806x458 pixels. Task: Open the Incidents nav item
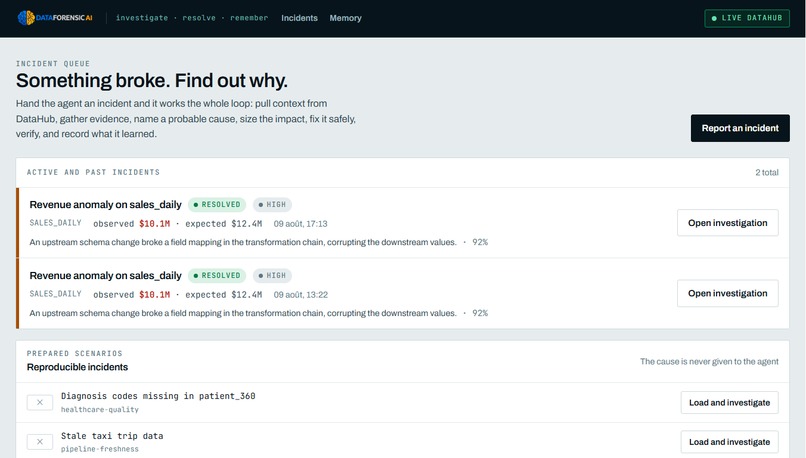coord(299,18)
